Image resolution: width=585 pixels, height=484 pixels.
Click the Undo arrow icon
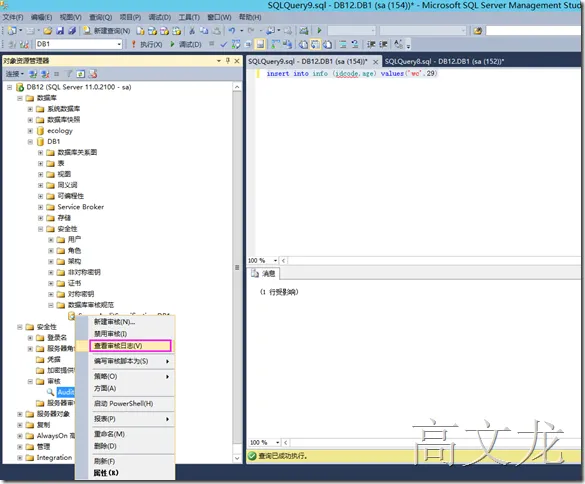(232, 31)
